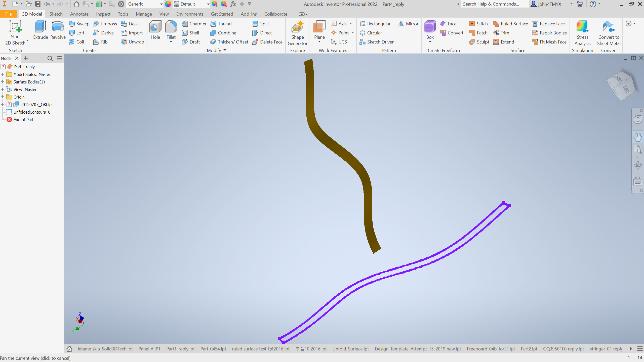Image resolution: width=644 pixels, height=362 pixels.
Task: Click the ViewCube orientation cube
Action: pyautogui.click(x=621, y=86)
